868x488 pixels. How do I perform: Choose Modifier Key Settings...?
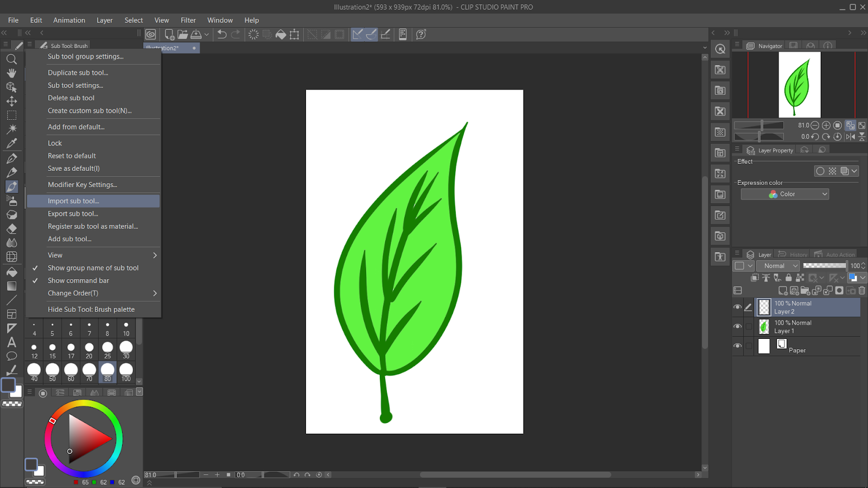[x=93, y=185]
